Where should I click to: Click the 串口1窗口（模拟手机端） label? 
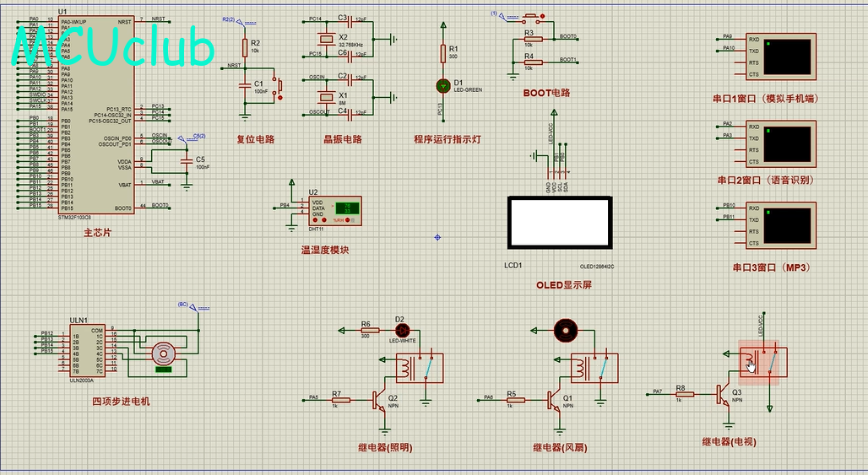click(766, 99)
